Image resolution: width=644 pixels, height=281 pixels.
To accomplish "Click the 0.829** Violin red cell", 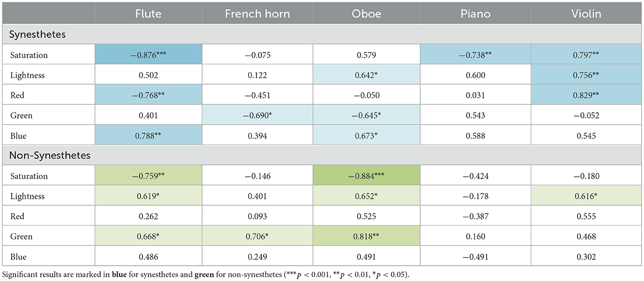I will pos(586,95).
